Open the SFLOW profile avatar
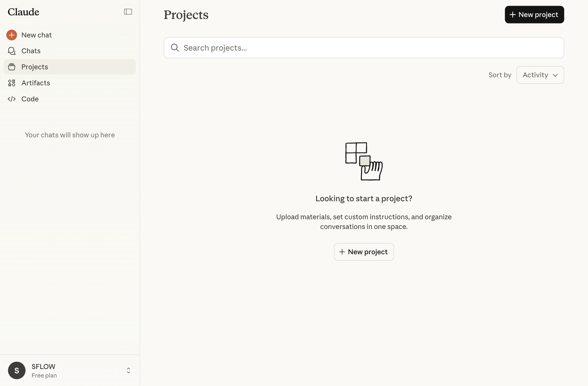 [17, 370]
